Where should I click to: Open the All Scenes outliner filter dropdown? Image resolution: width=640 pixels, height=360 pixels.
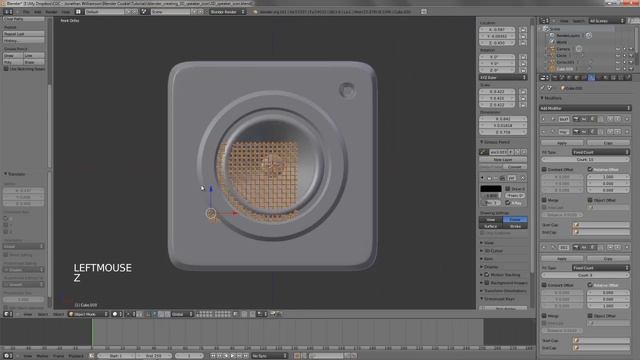[607, 20]
